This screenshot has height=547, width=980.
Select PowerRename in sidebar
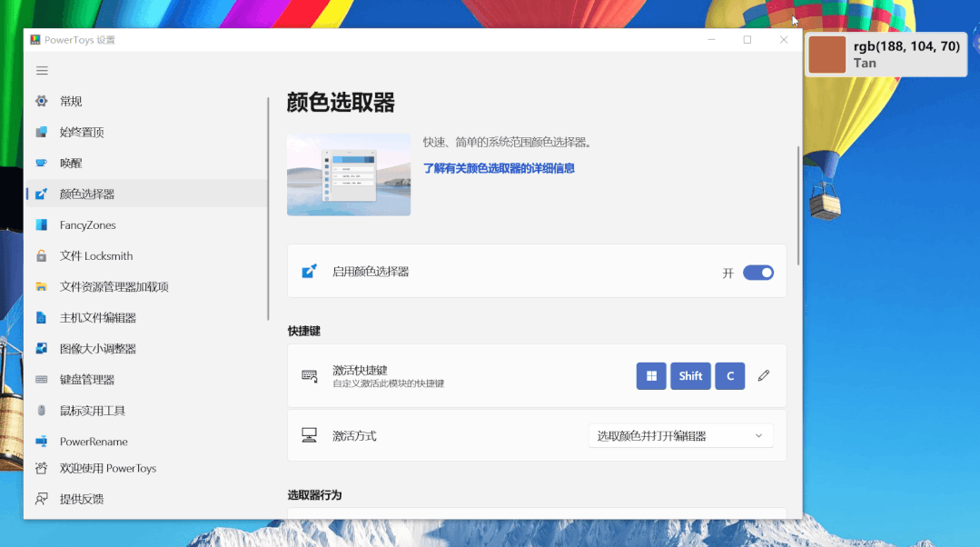(x=146, y=442)
